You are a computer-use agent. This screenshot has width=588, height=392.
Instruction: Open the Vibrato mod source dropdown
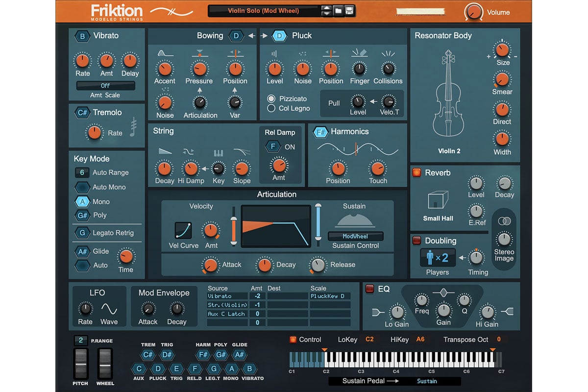[x=227, y=296]
